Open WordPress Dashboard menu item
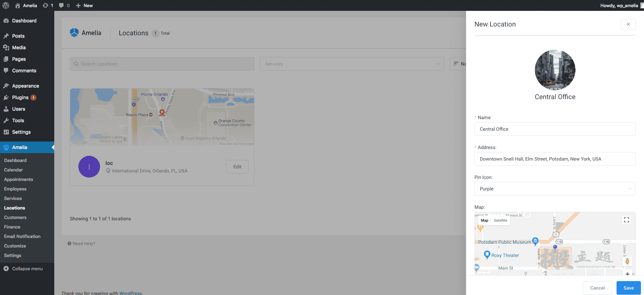644x295 pixels. (27, 21)
